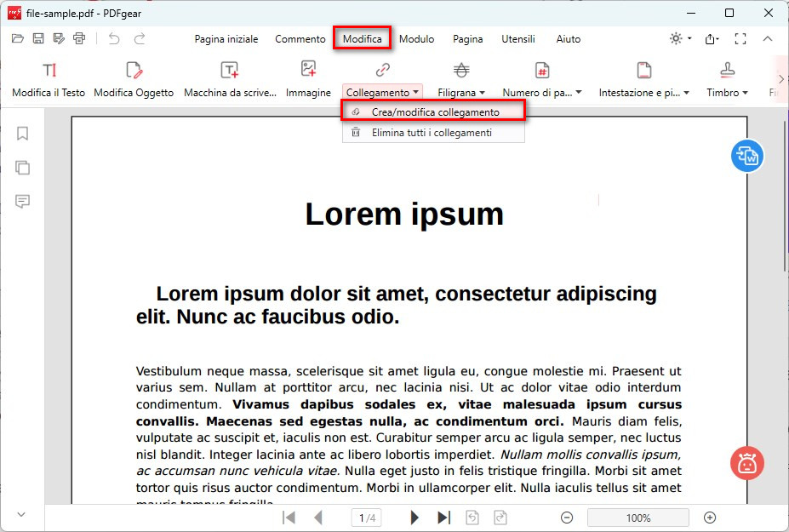
Task: Select the Modifica Oggetto tool
Action: point(134,71)
